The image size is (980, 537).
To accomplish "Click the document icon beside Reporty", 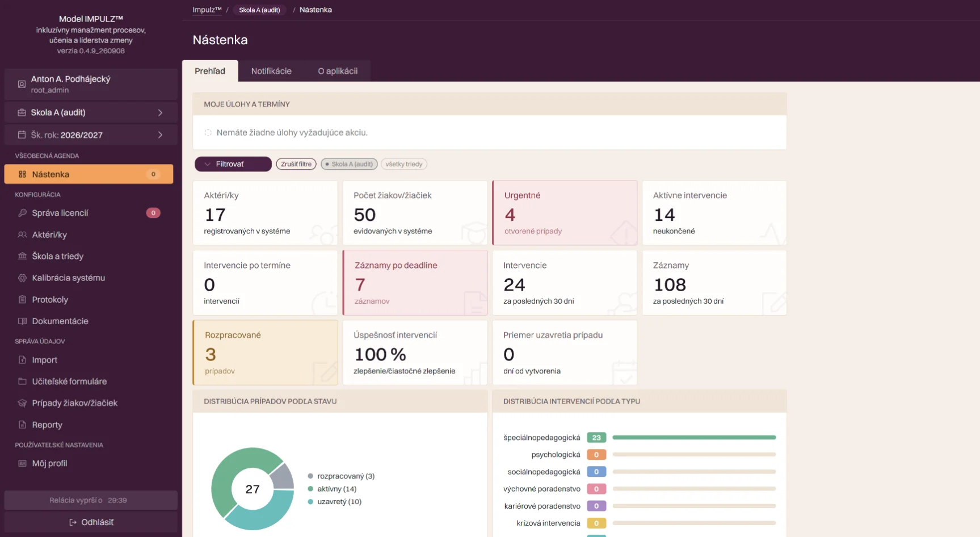I will pos(22,425).
